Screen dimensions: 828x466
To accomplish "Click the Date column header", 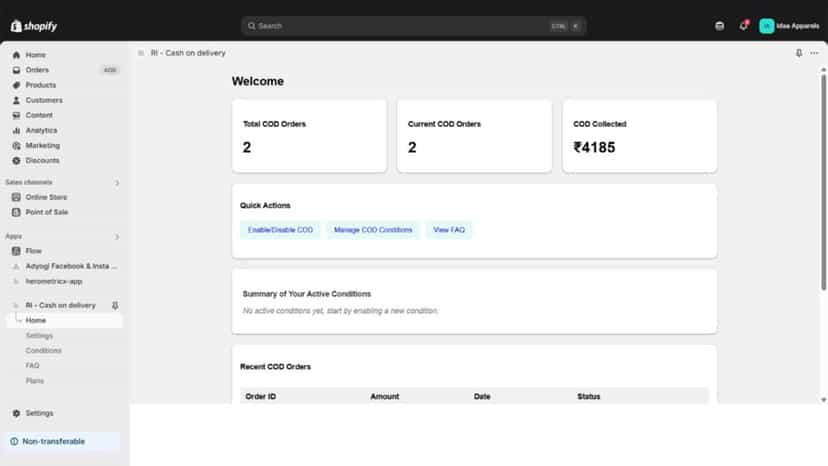I will click(482, 396).
